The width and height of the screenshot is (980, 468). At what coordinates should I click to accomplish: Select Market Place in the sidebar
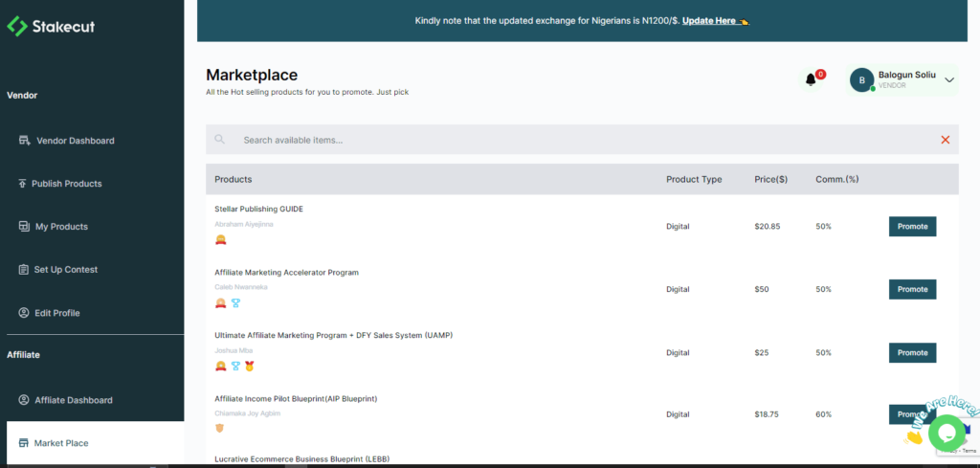[x=61, y=443]
